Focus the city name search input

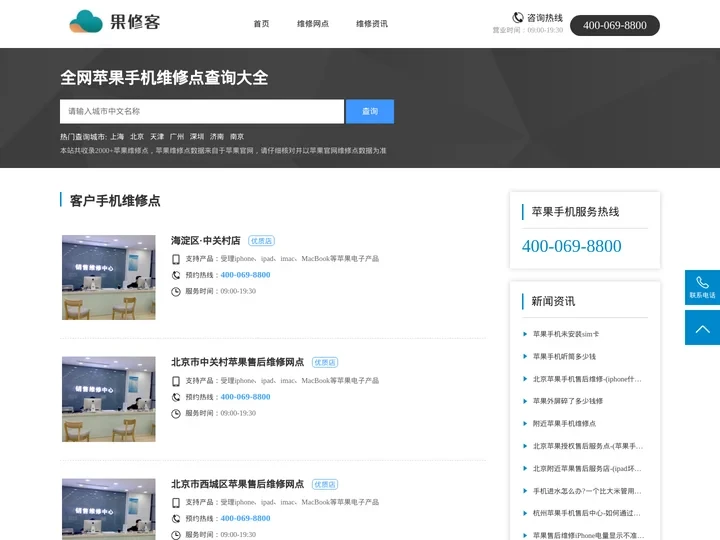pos(202,111)
